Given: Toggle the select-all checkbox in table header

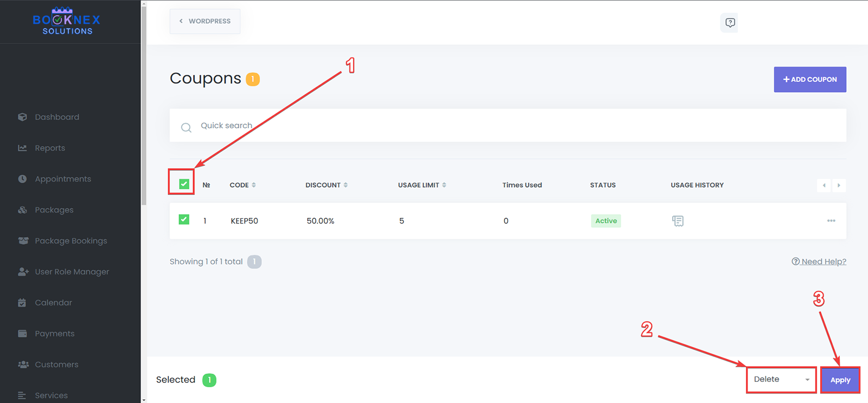Looking at the screenshot, I should click(x=184, y=184).
